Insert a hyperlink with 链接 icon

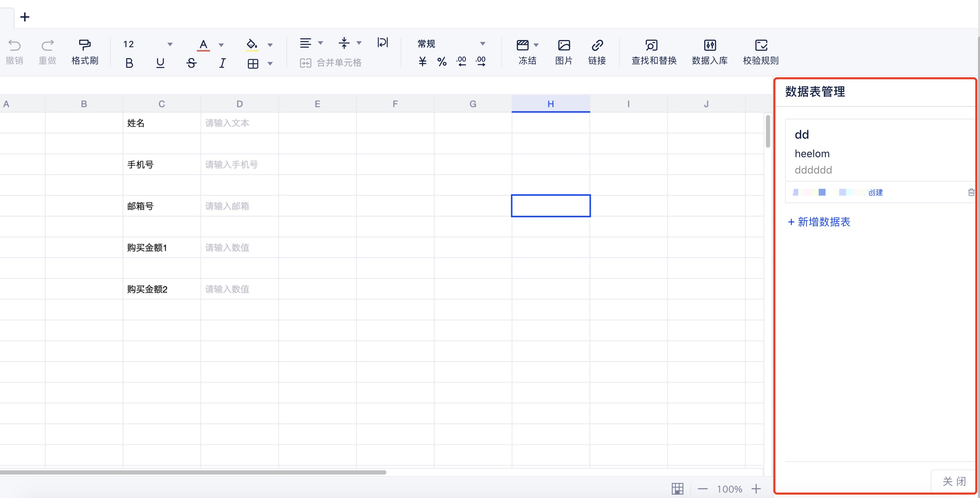point(597,46)
